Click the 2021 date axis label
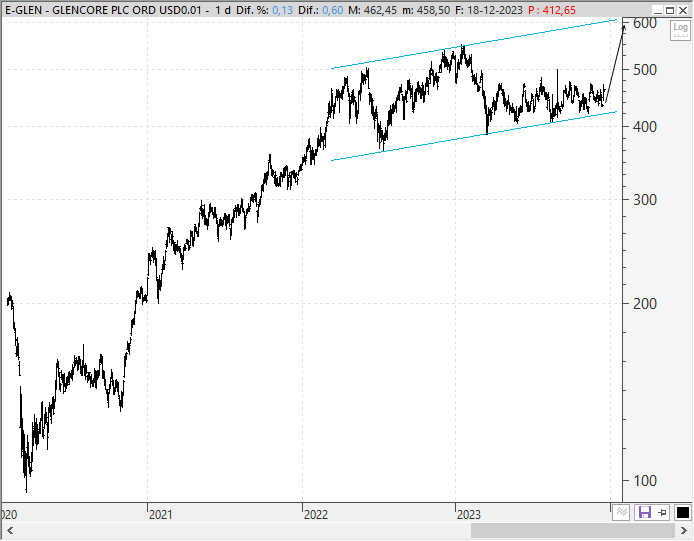 point(160,514)
